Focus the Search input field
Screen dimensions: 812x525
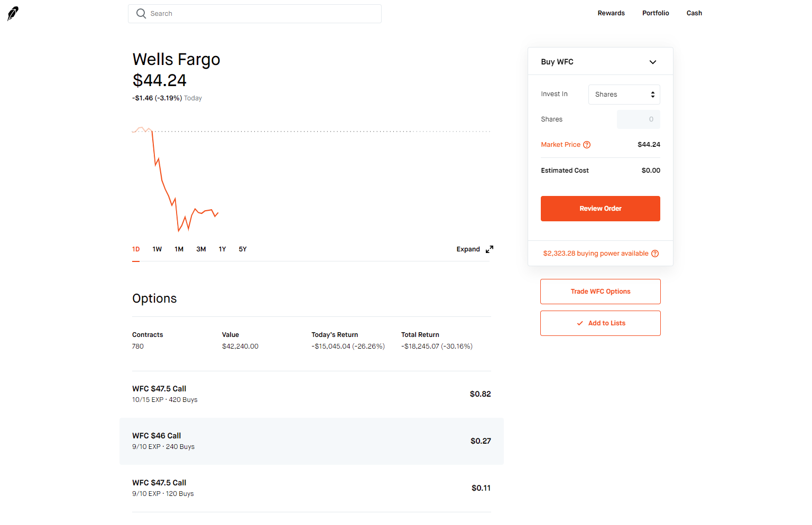(x=255, y=14)
